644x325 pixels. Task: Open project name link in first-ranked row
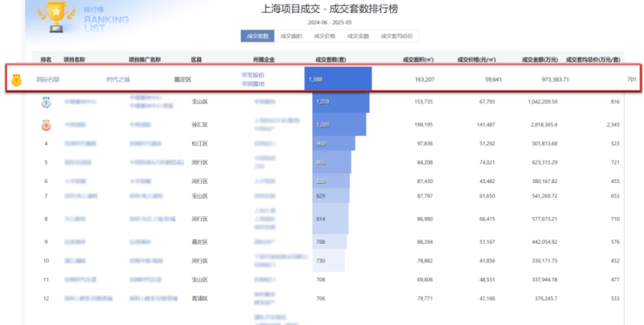(48, 79)
